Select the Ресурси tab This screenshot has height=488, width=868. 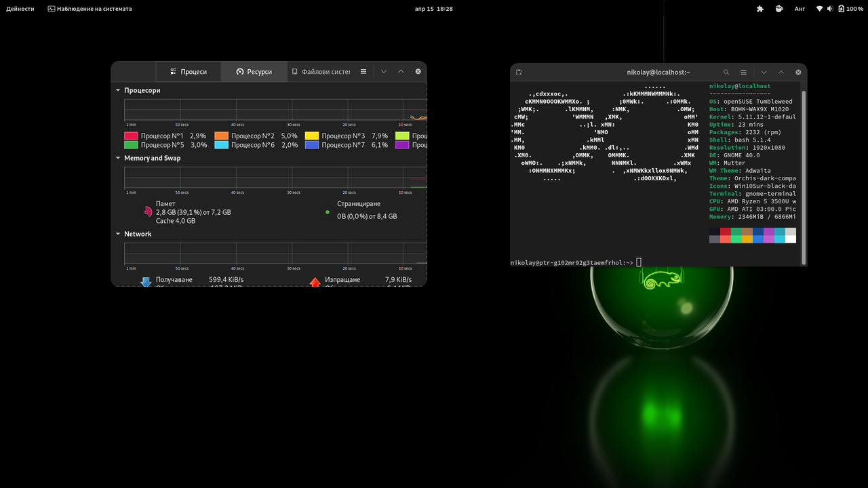point(254,71)
